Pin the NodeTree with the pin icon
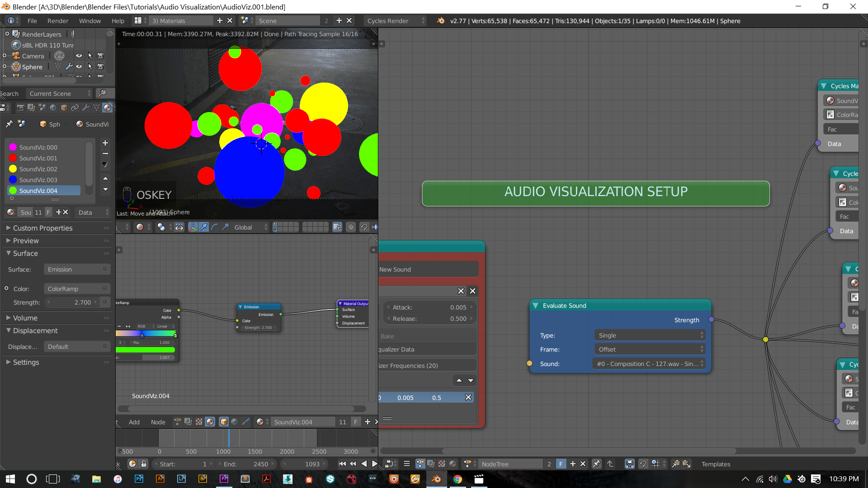868x488 pixels. [597, 464]
